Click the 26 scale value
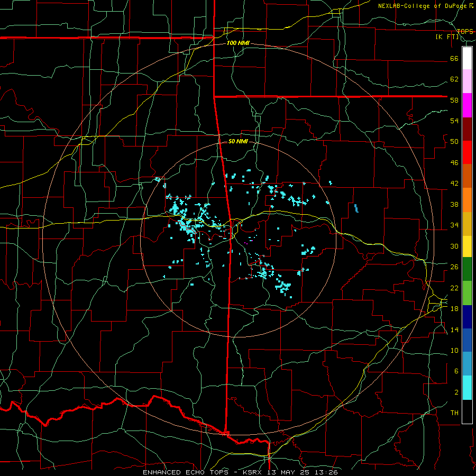 [x=454, y=267]
